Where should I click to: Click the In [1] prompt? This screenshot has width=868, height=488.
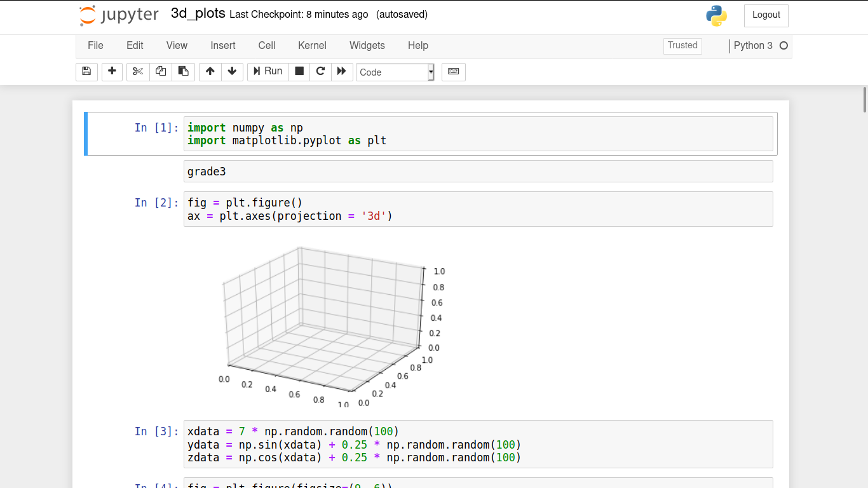tap(157, 128)
